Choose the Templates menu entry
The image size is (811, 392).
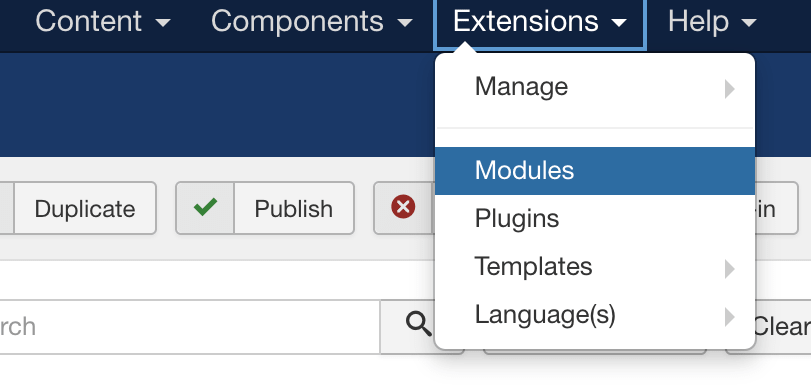pyautogui.click(x=595, y=267)
